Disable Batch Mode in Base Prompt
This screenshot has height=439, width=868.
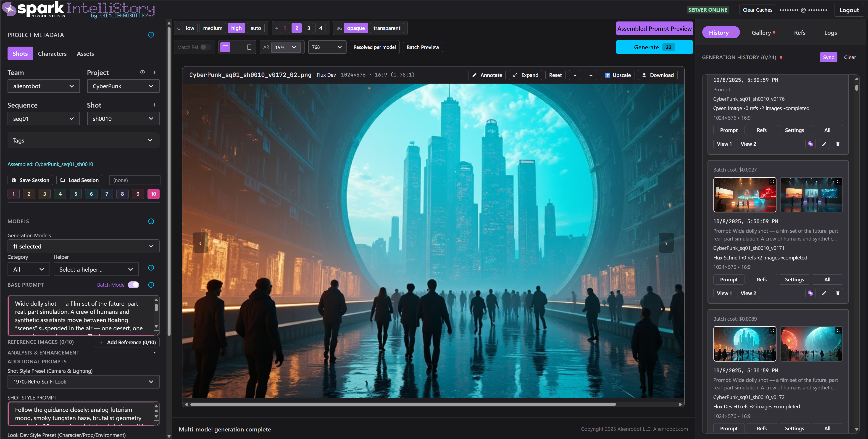tap(133, 285)
